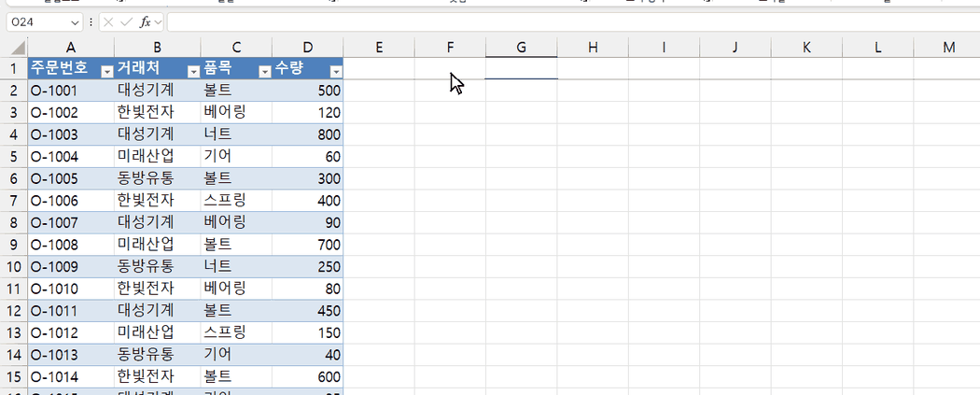
Task: Select column E header
Action: click(379, 47)
